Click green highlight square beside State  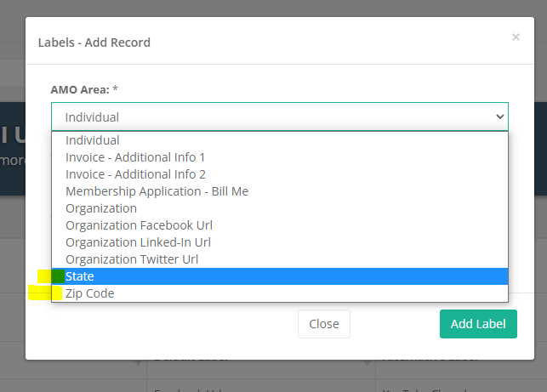(x=58, y=276)
